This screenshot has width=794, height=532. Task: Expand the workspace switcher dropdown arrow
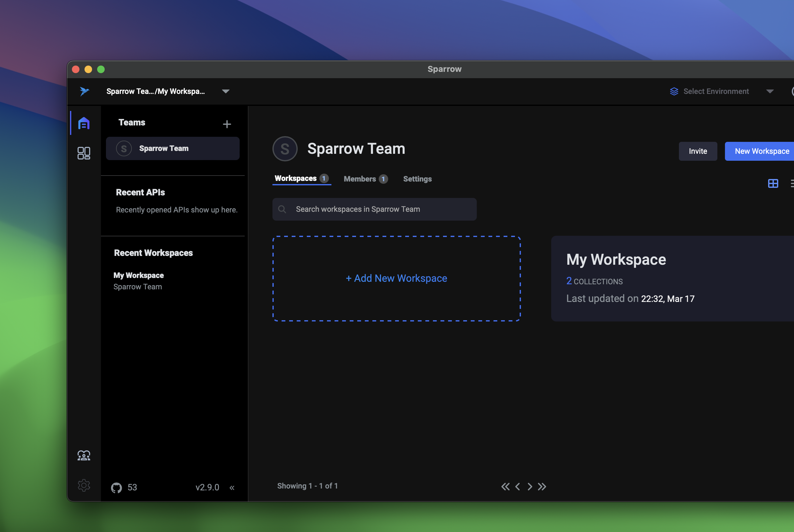pos(225,91)
